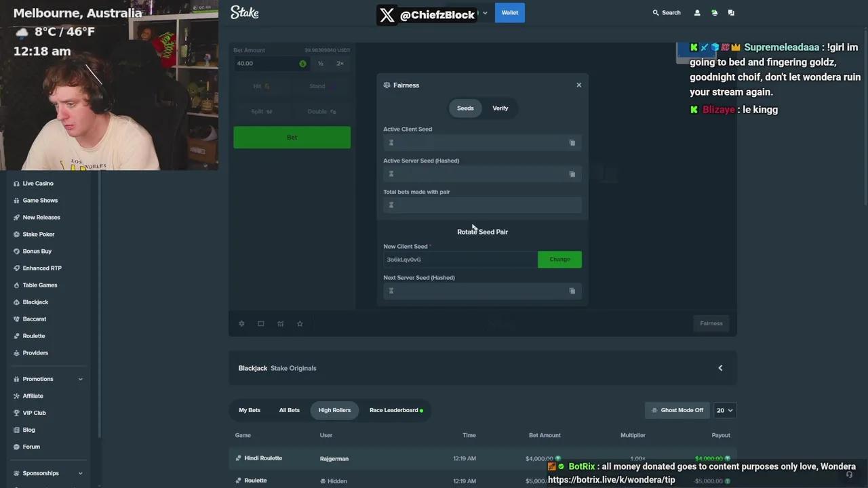This screenshot has width=868, height=488.
Task: Open the Live Casino sidebar icon
Action: [16, 184]
